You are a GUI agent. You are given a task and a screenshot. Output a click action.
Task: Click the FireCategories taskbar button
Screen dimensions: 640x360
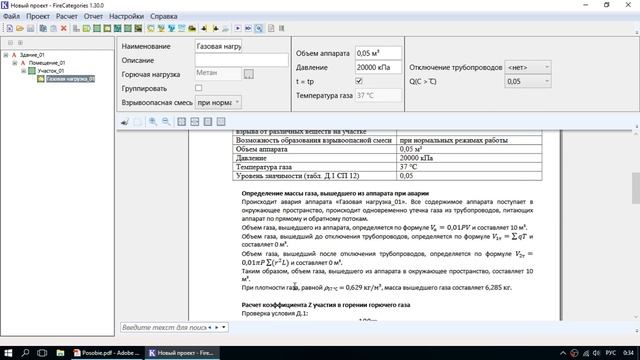pyautogui.click(x=182, y=353)
